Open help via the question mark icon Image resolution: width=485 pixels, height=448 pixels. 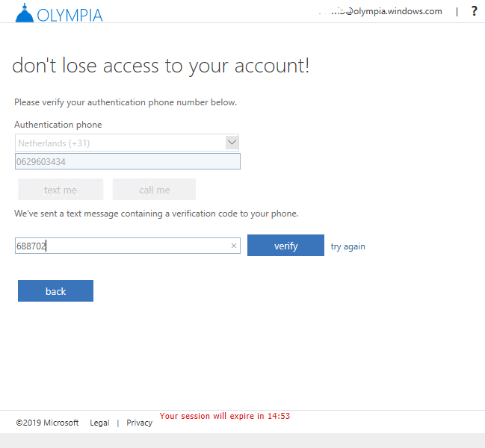click(x=474, y=11)
